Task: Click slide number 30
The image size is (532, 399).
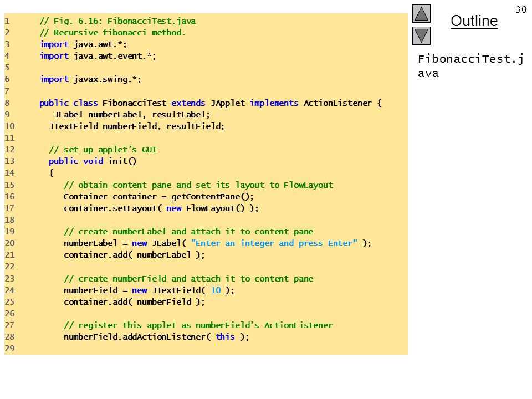Action: coord(521,9)
